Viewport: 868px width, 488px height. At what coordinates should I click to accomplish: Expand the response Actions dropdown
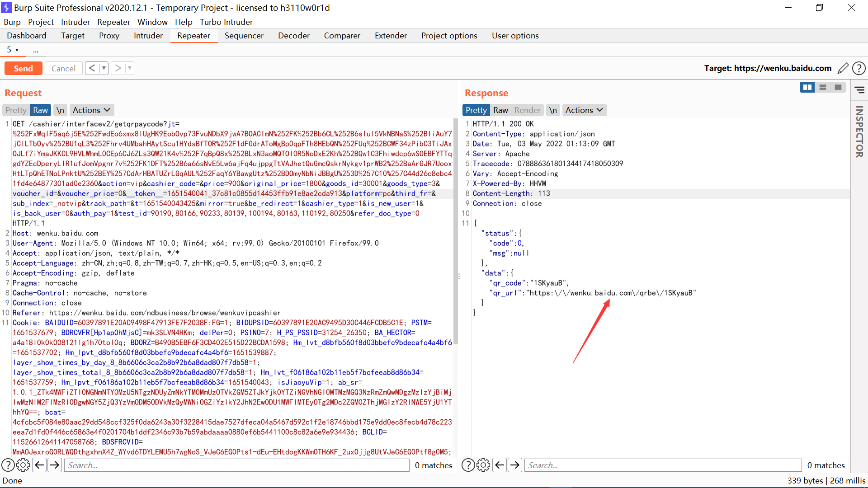[x=584, y=110]
